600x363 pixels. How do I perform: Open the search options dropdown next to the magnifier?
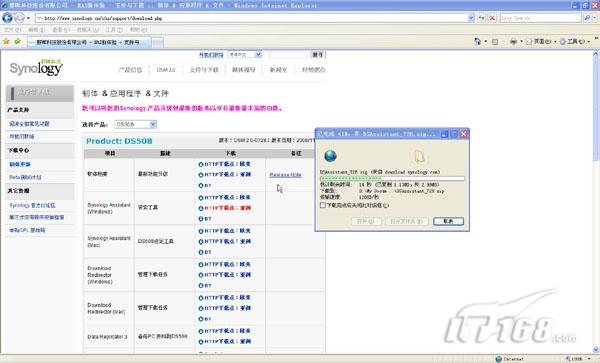pyautogui.click(x=594, y=18)
